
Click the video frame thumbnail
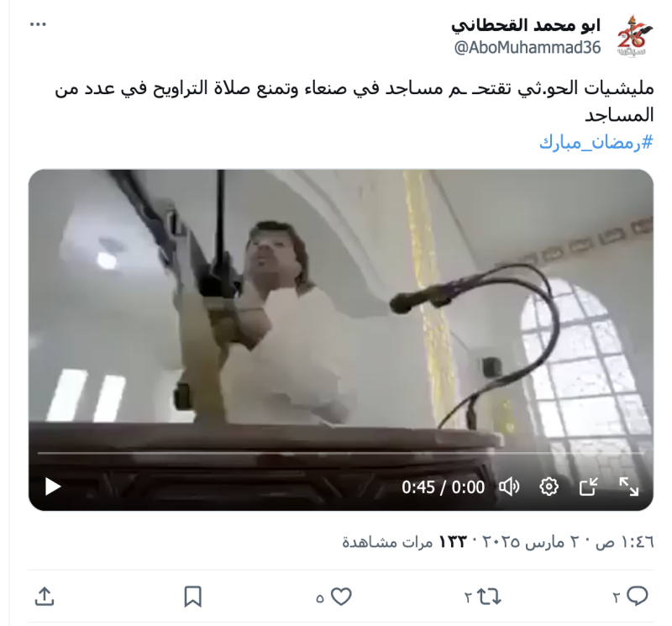[x=341, y=308]
